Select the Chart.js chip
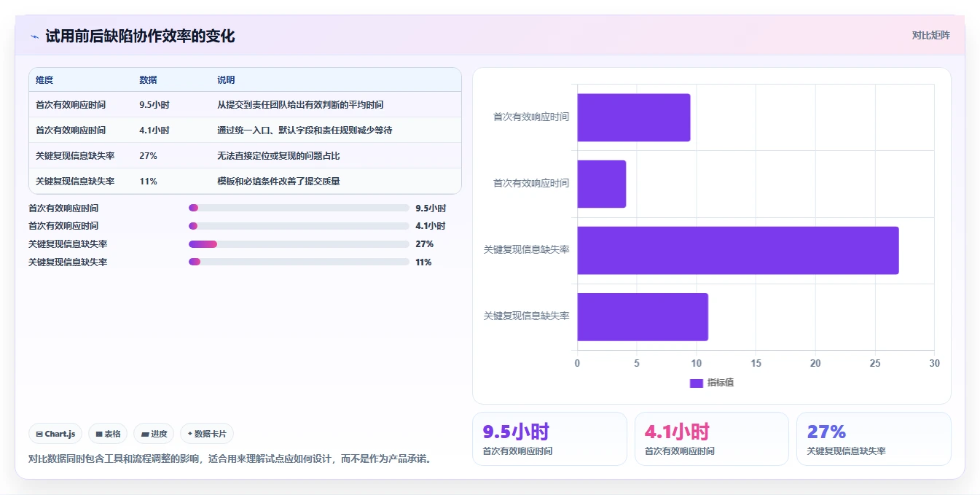Screen dimensions: 980x495 [x=56, y=434]
